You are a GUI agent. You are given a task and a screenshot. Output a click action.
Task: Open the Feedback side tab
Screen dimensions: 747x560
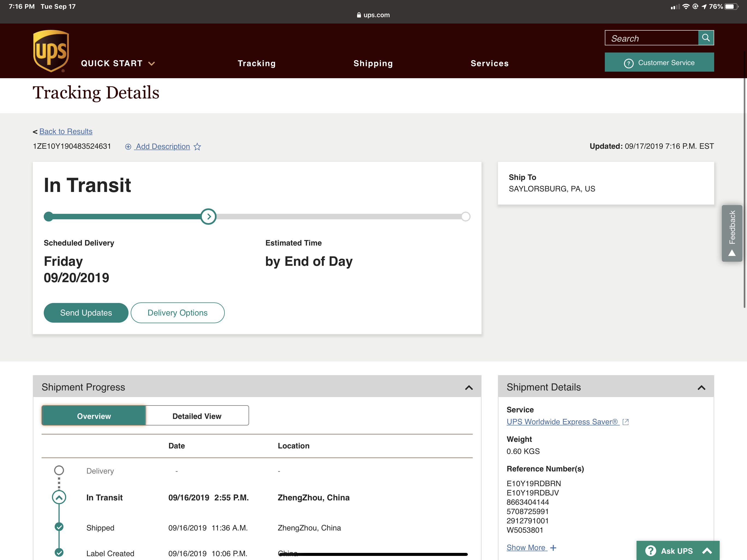732,234
